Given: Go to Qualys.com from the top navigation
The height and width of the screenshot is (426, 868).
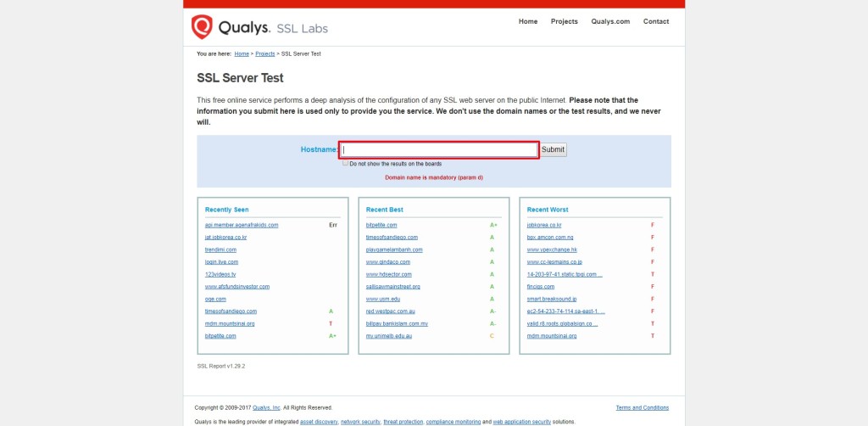Looking at the screenshot, I should click(x=610, y=21).
